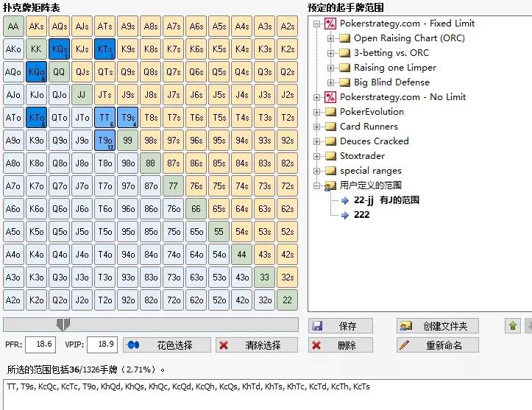532x410 pixels.
Task: Toggle the AA hand cell
Action: click(13, 26)
